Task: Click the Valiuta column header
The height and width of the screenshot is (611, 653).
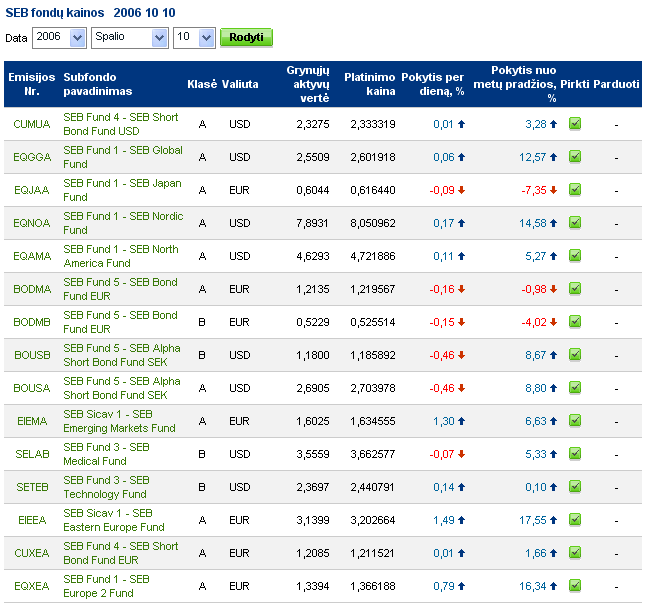Action: (240, 84)
